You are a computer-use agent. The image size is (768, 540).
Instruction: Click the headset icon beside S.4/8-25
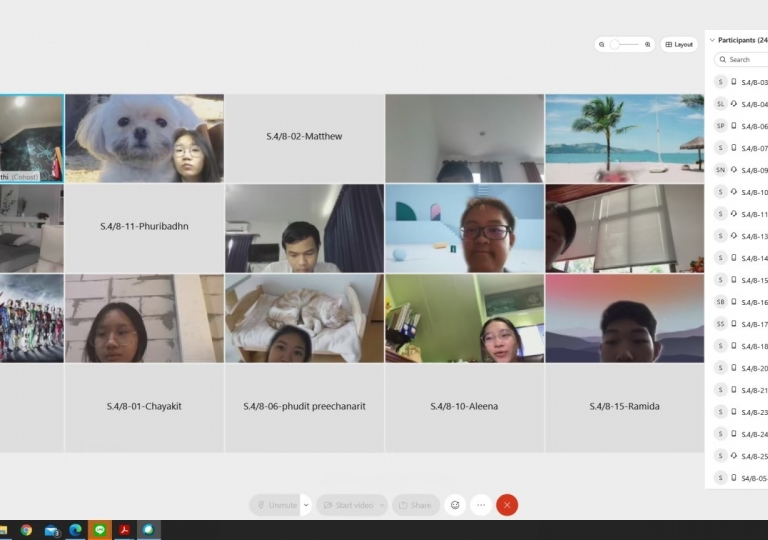pyautogui.click(x=734, y=456)
